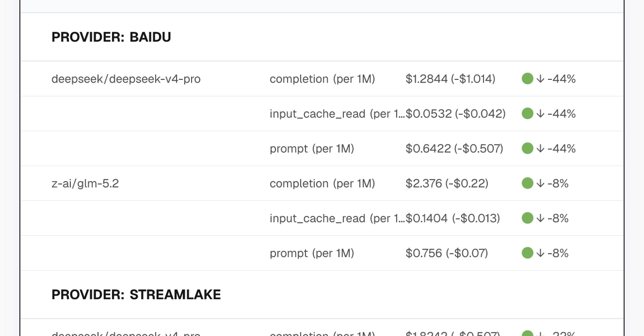Select the deepseek/deepseek-v4-pro model name under Baidu
Viewport: 644px width, 336px height.
pos(126,79)
